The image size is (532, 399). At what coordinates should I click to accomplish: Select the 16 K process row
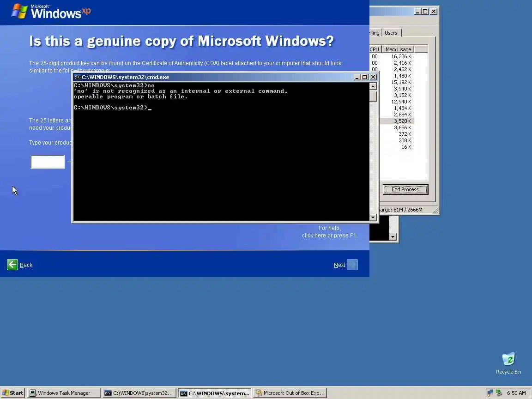397,147
